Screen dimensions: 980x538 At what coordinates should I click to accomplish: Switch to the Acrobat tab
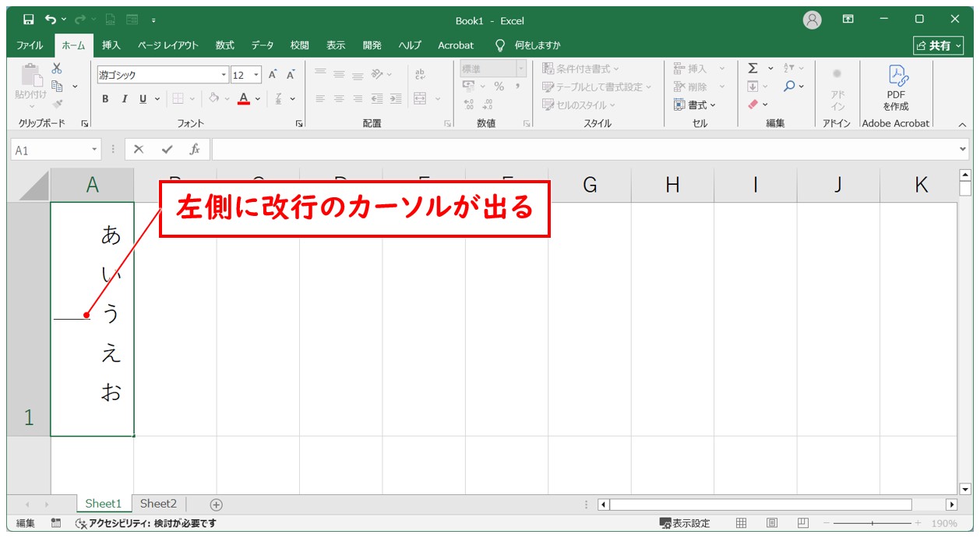[456, 45]
